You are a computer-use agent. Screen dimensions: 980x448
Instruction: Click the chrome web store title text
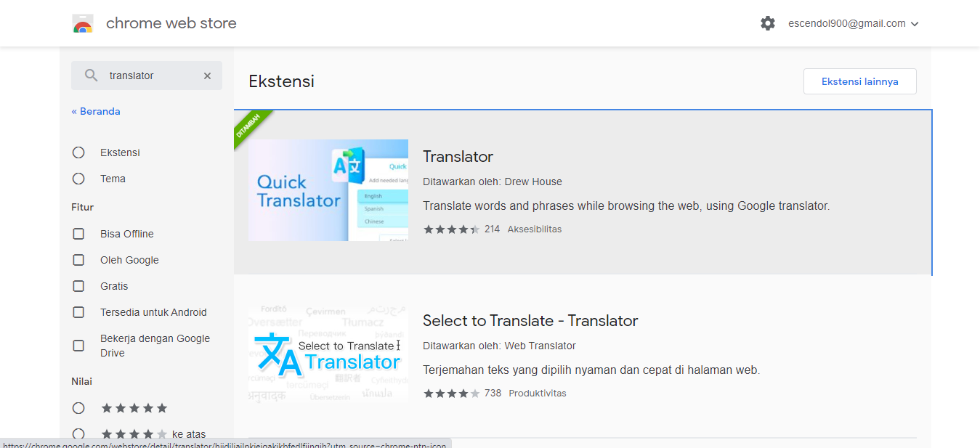point(171,23)
